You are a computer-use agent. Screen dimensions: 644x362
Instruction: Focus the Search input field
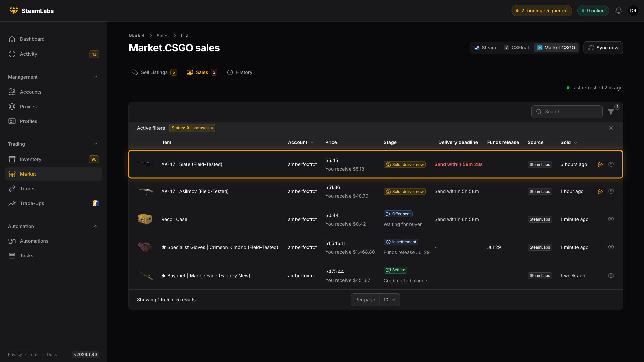coord(567,112)
